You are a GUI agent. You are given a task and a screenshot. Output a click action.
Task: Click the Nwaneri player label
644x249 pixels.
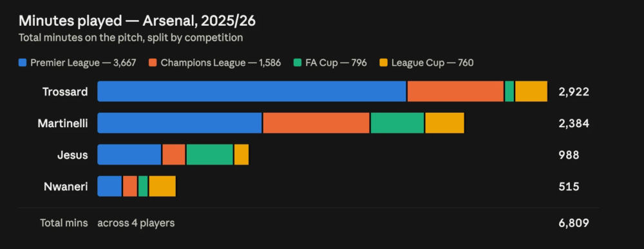[66, 186]
